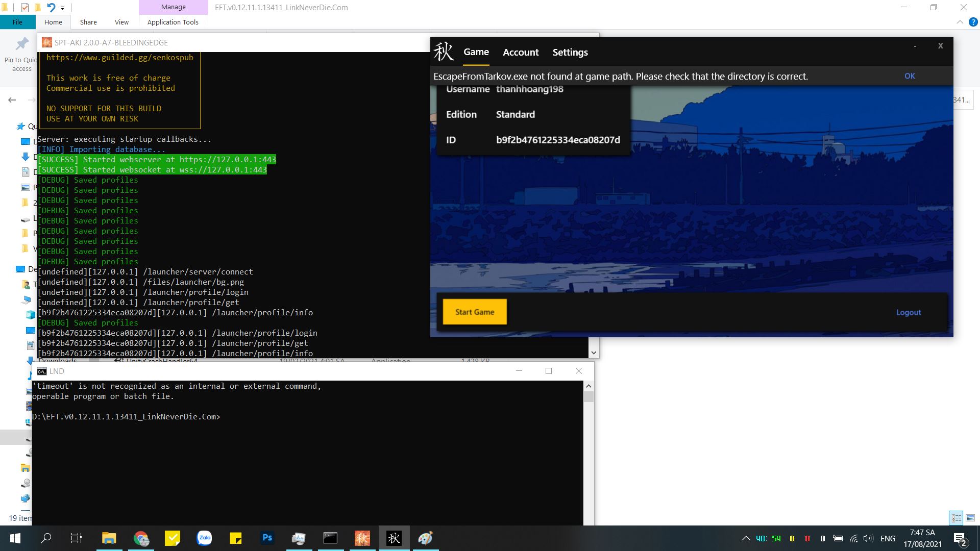
Task: Click the sticky notes icon in taskbar
Action: coord(236,538)
